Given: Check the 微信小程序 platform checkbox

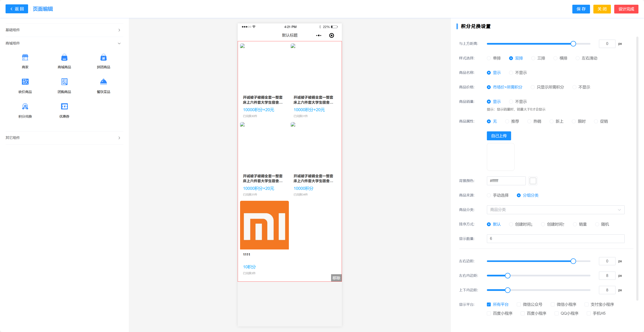Looking at the screenshot, I should pos(553,304).
